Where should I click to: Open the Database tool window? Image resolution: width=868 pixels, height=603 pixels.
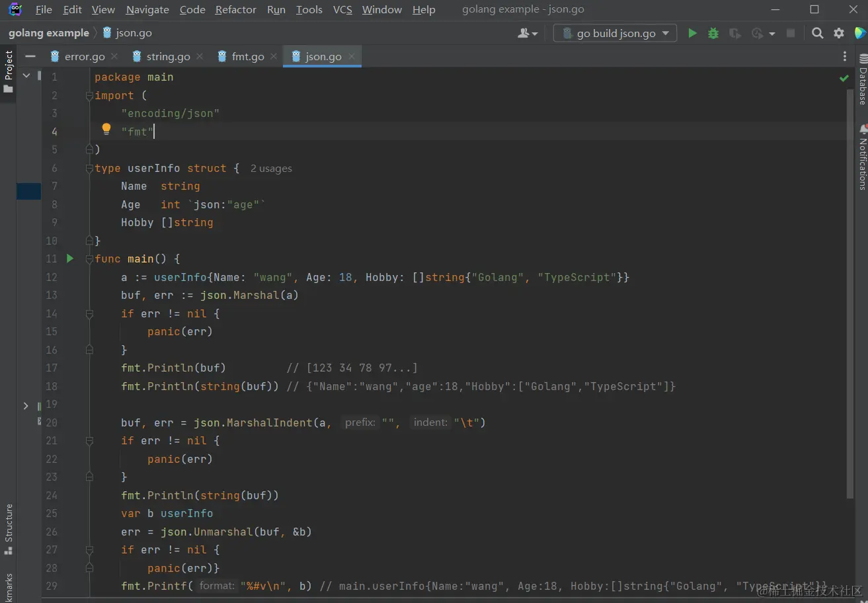862,79
